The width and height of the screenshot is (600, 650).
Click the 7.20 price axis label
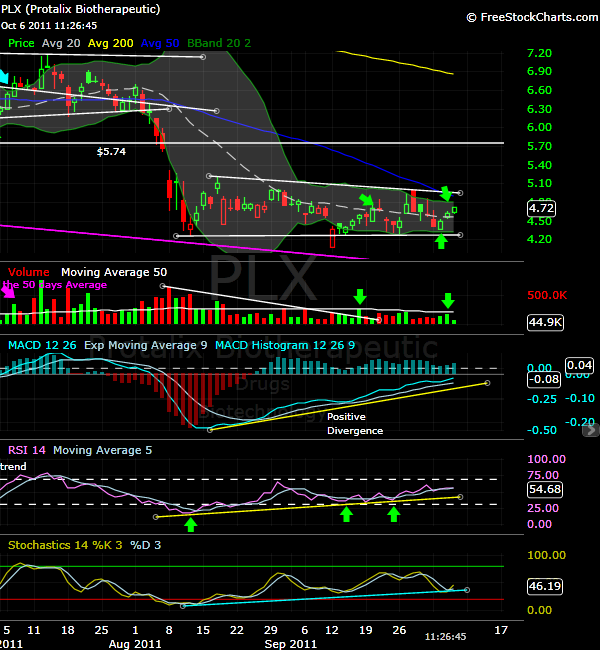click(x=539, y=53)
